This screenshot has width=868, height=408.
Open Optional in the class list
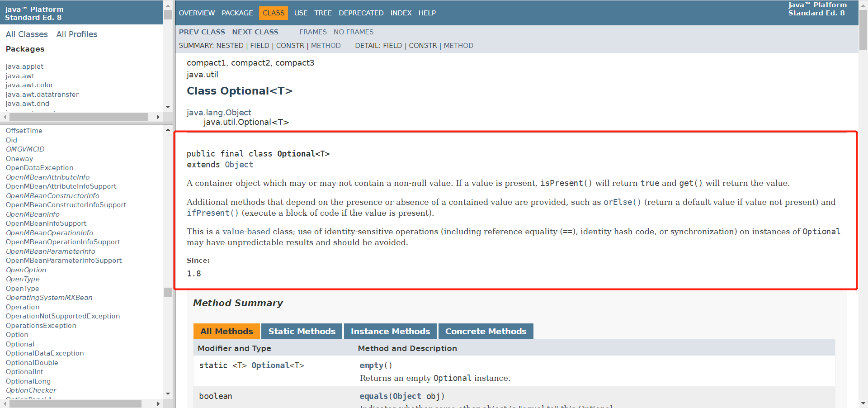pyautogui.click(x=20, y=344)
